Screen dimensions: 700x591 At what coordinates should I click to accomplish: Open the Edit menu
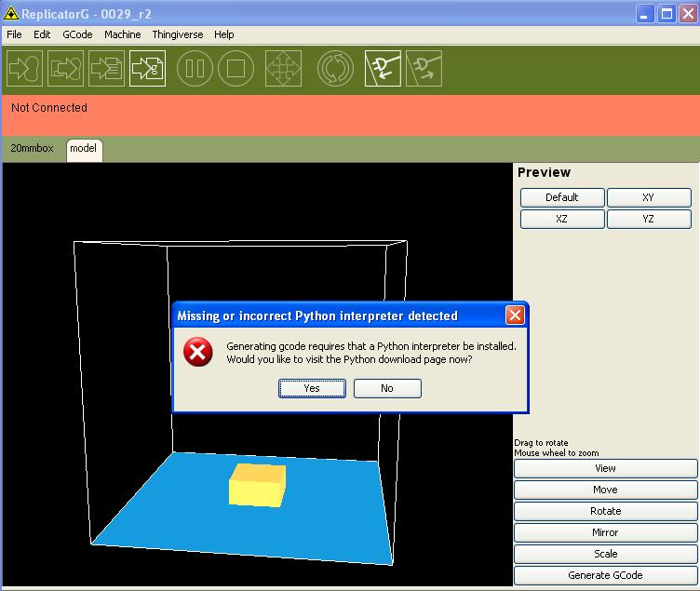coord(42,34)
